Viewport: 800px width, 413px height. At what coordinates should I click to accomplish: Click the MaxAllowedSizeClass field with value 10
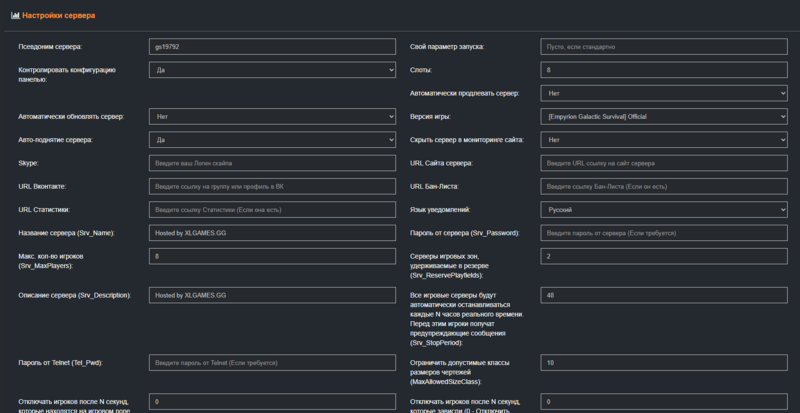664,362
